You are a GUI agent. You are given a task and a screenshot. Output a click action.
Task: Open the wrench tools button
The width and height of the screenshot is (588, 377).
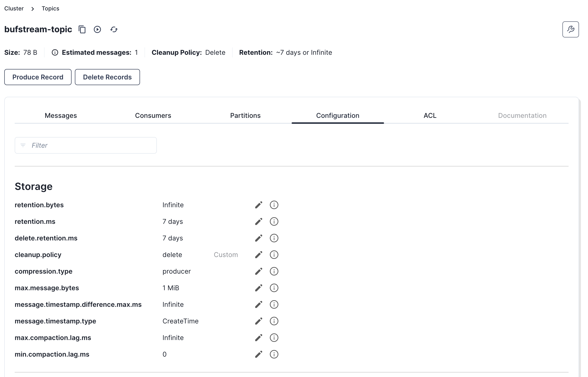(570, 29)
